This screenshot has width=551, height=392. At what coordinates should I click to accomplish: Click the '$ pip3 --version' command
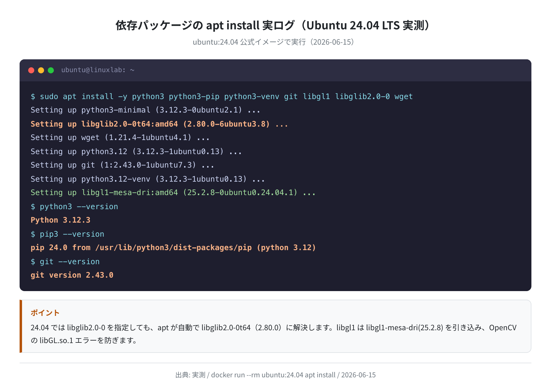67,234
